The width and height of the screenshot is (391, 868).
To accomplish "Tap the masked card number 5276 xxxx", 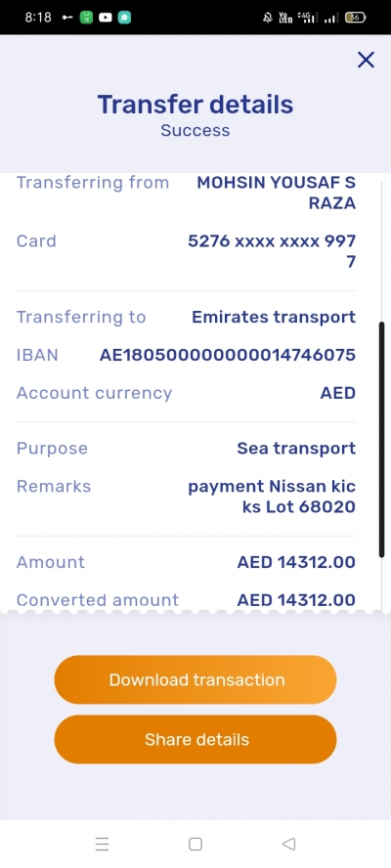I will click(272, 251).
